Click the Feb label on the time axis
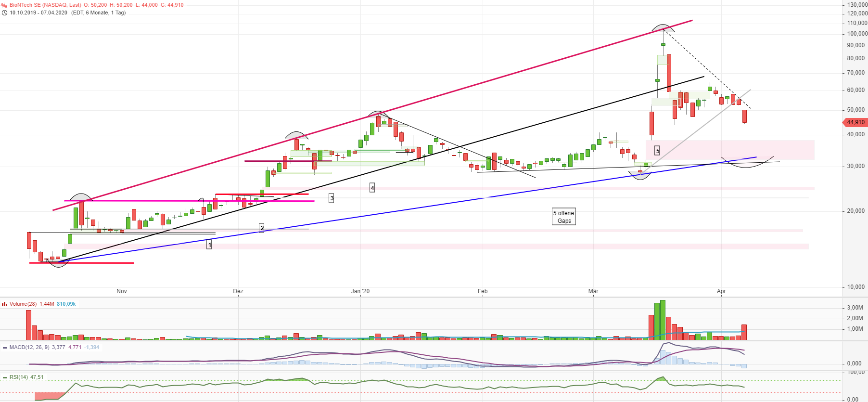Viewport: 868px width, 402px height. (x=483, y=291)
